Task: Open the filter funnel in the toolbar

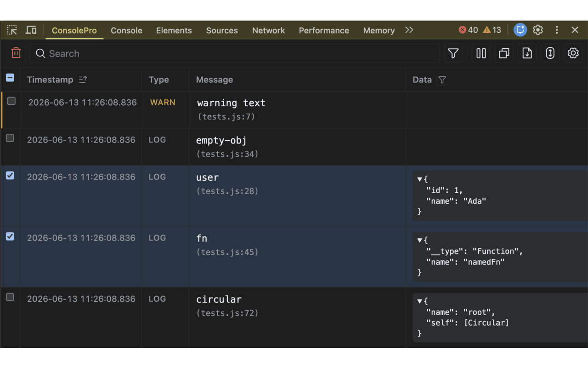Action: 453,53
